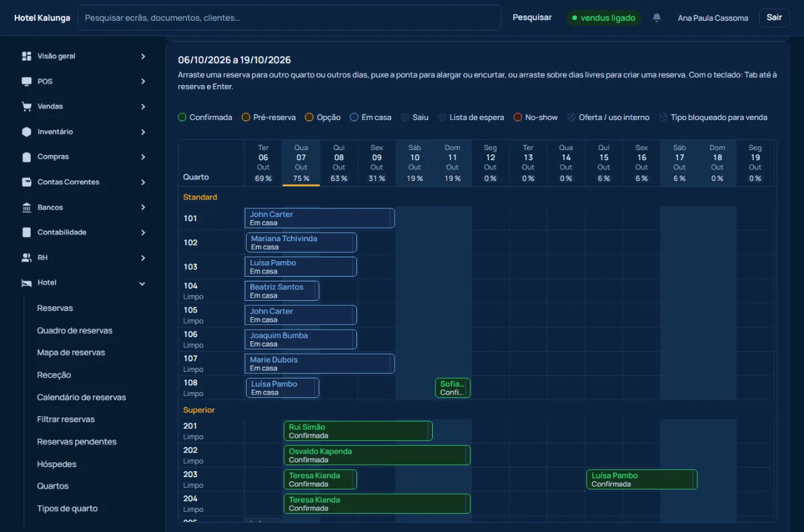
Task: Click Osvaldo Kapenda reservation in room 202
Action: coord(377,456)
